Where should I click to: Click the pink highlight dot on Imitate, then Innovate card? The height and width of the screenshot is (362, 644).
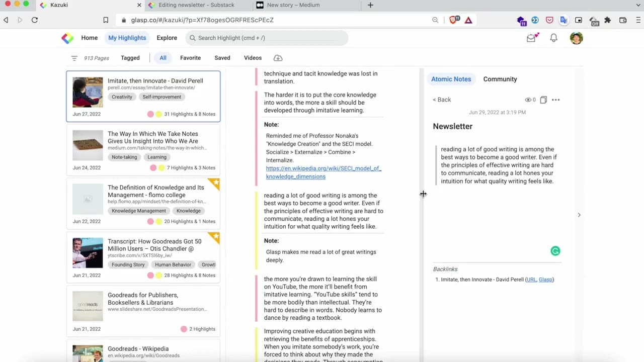(x=150, y=114)
